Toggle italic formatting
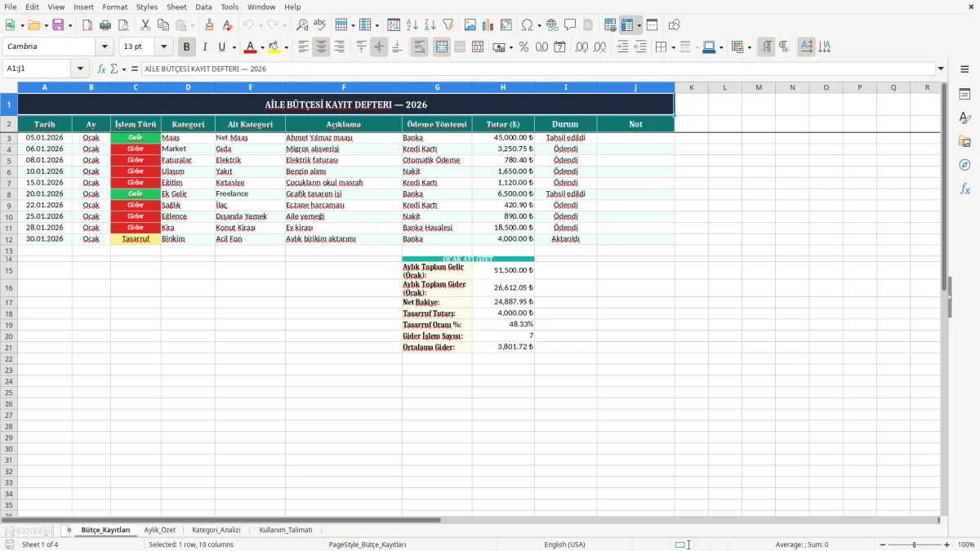Image resolution: width=980 pixels, height=551 pixels. coord(205,47)
